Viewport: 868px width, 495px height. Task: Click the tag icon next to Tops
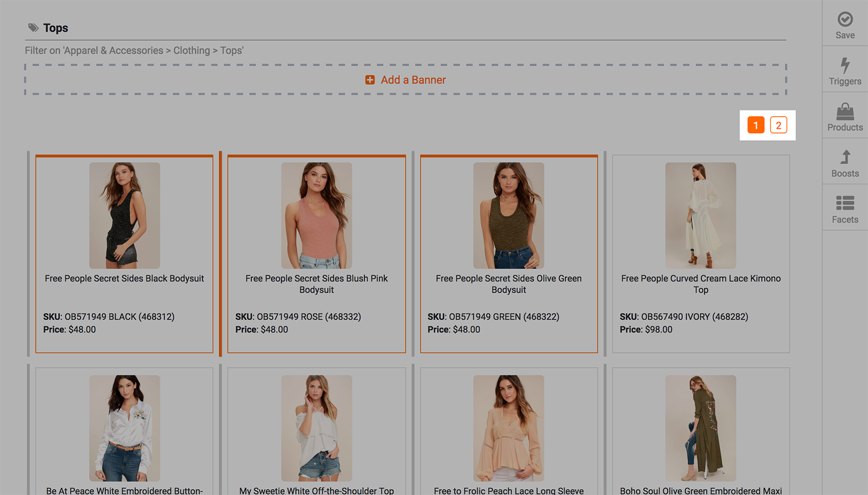tap(34, 28)
